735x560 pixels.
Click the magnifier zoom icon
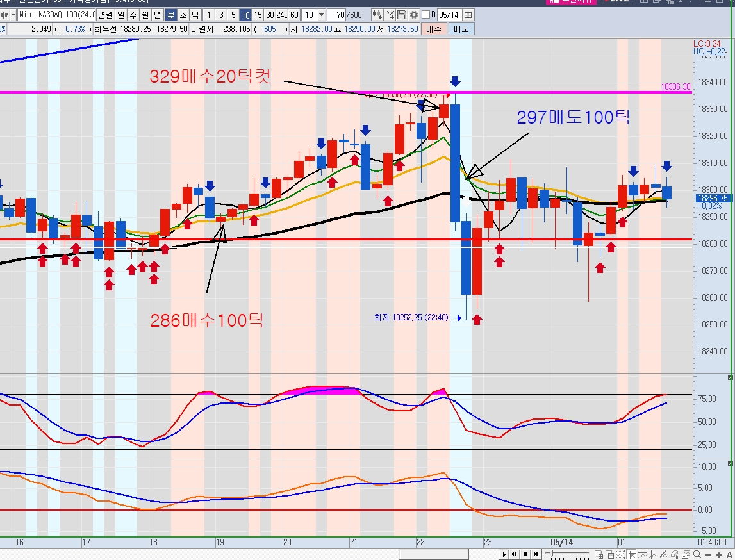tap(697, 554)
